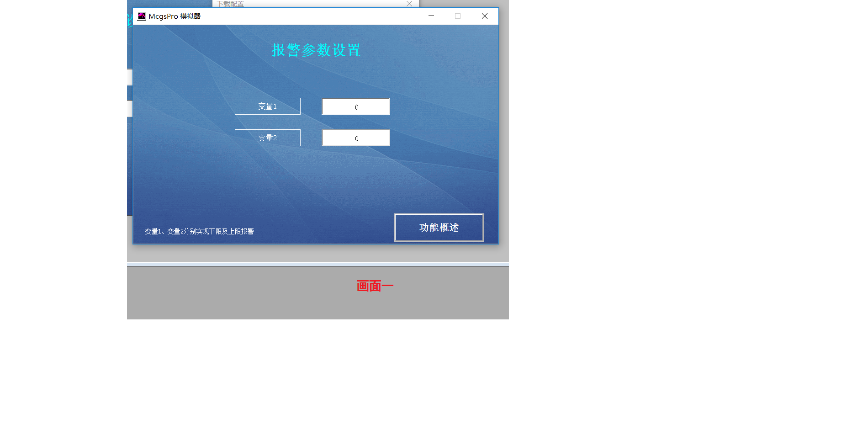The width and height of the screenshot is (868, 430).
Task: Click the McgsPro 模拟器 title bar text
Action: 175,16
